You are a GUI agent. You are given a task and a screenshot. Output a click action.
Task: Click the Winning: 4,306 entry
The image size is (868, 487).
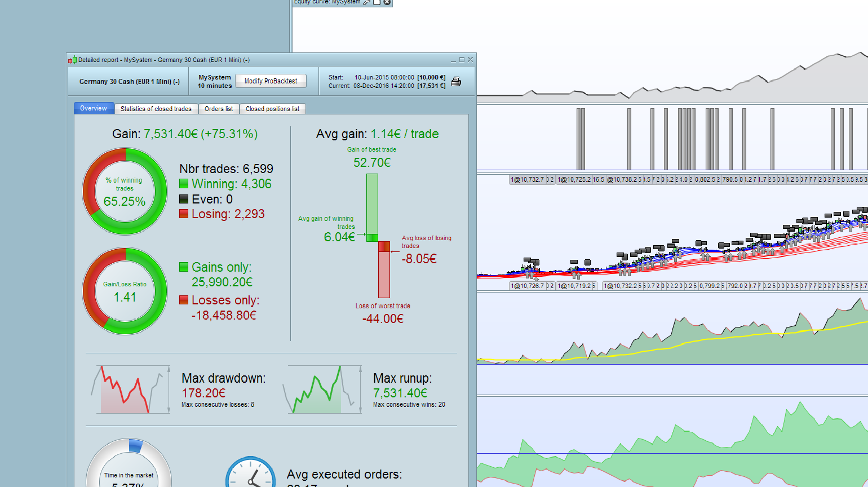point(232,184)
